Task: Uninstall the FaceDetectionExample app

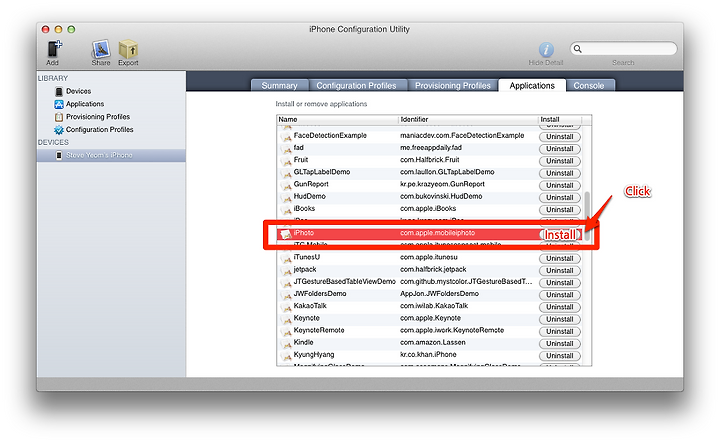Action: tap(560, 137)
